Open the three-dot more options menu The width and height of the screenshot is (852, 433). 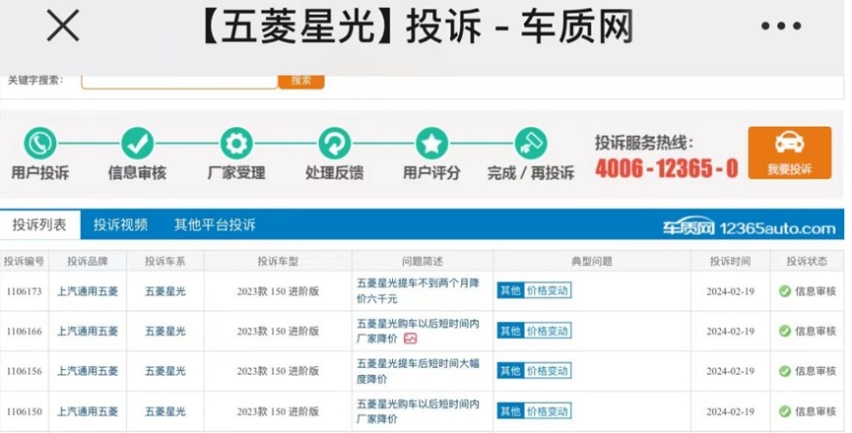(x=781, y=26)
